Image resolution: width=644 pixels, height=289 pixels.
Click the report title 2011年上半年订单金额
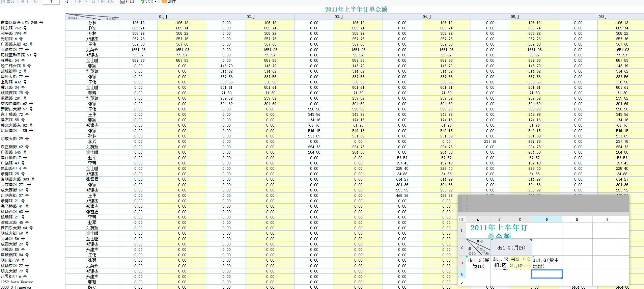[x=356, y=9]
